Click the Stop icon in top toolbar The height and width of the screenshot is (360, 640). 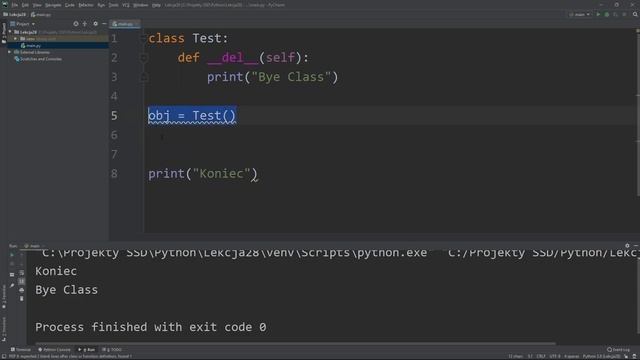(x=624, y=14)
